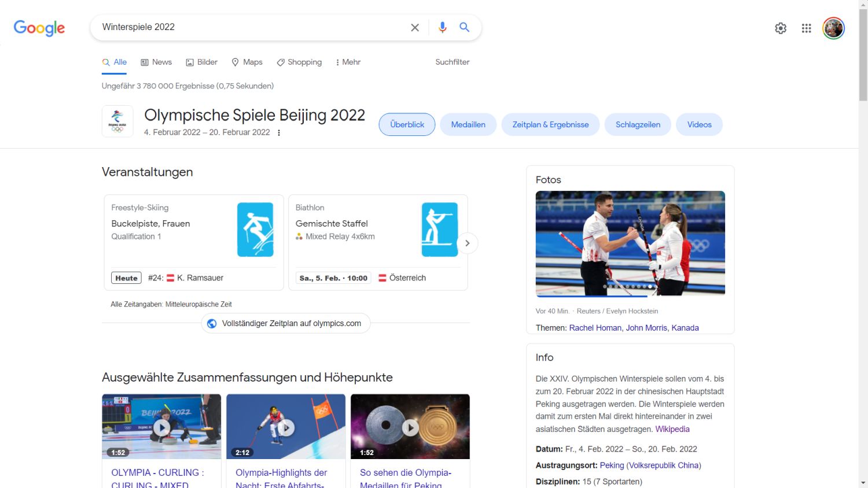The image size is (868, 488).
Task: Clear the search box with the X icon
Action: pos(415,27)
